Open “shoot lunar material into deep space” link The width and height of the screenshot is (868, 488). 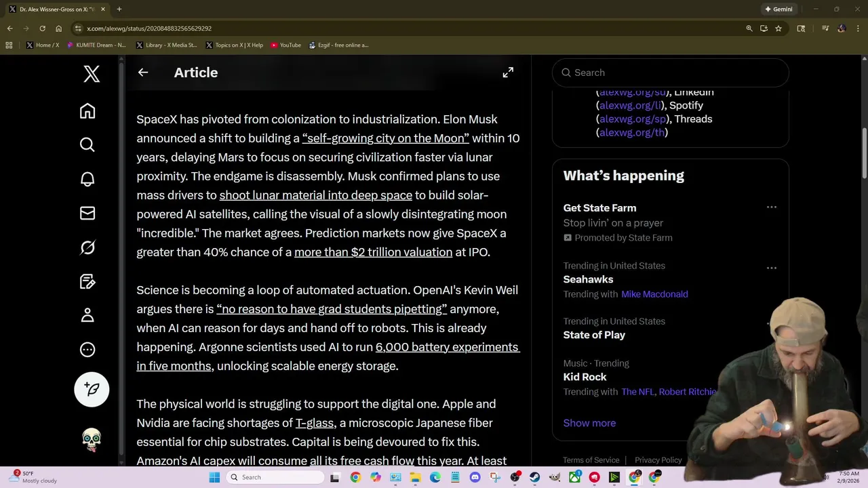click(316, 195)
